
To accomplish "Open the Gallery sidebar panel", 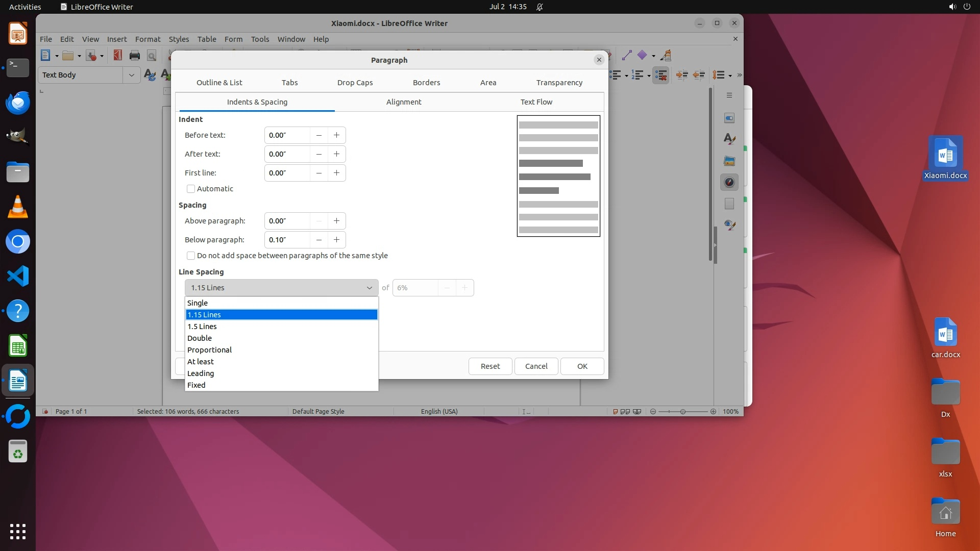I will click(729, 161).
